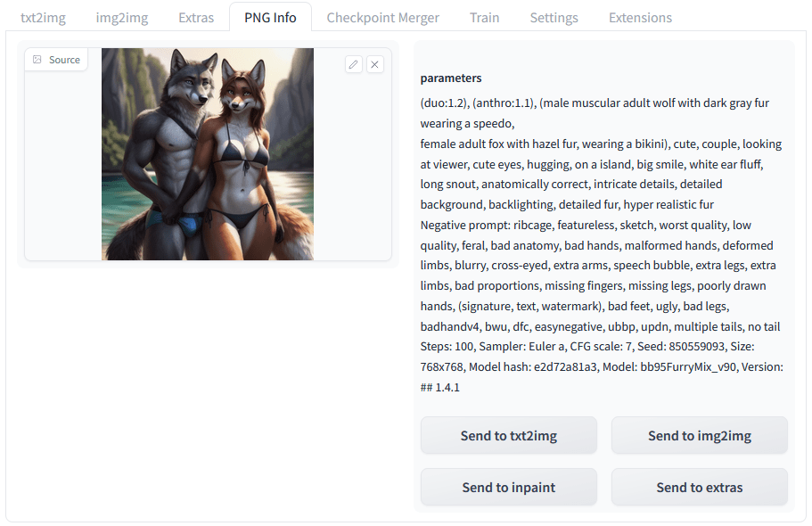The width and height of the screenshot is (812, 526).
Task: Send parameters to txt2img
Action: point(509,435)
